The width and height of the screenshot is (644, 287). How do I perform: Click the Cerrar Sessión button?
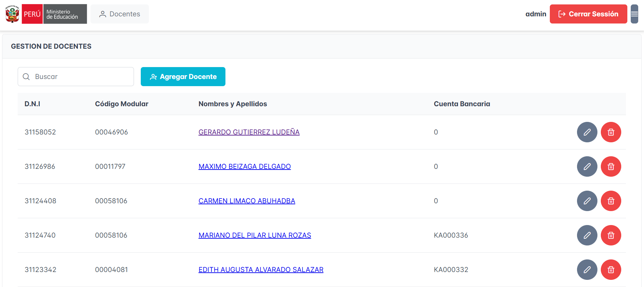click(x=588, y=14)
